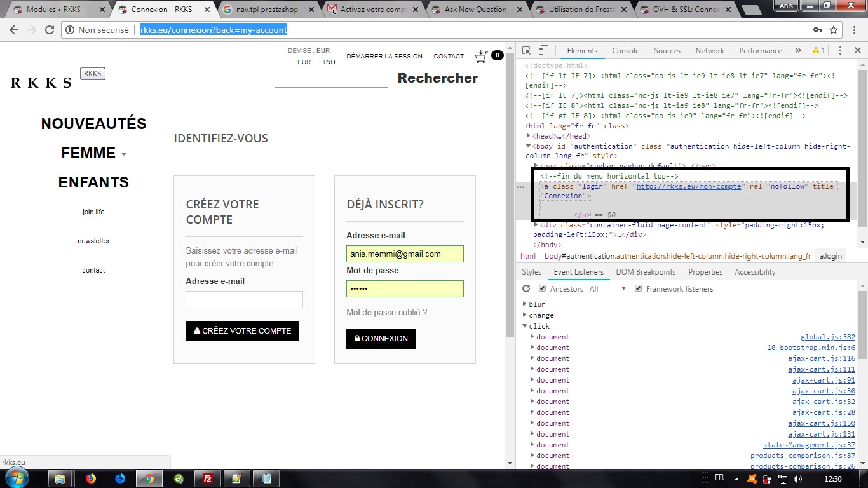868x488 pixels.
Task: Expand the blur event listener group
Action: [x=525, y=304]
